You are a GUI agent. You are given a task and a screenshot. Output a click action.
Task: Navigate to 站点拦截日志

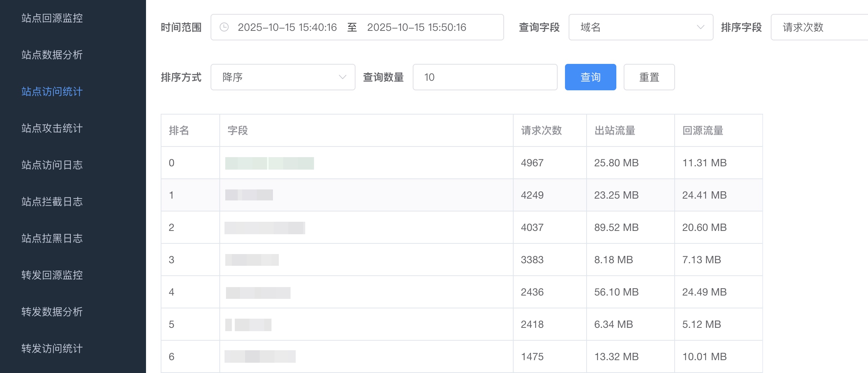52,202
